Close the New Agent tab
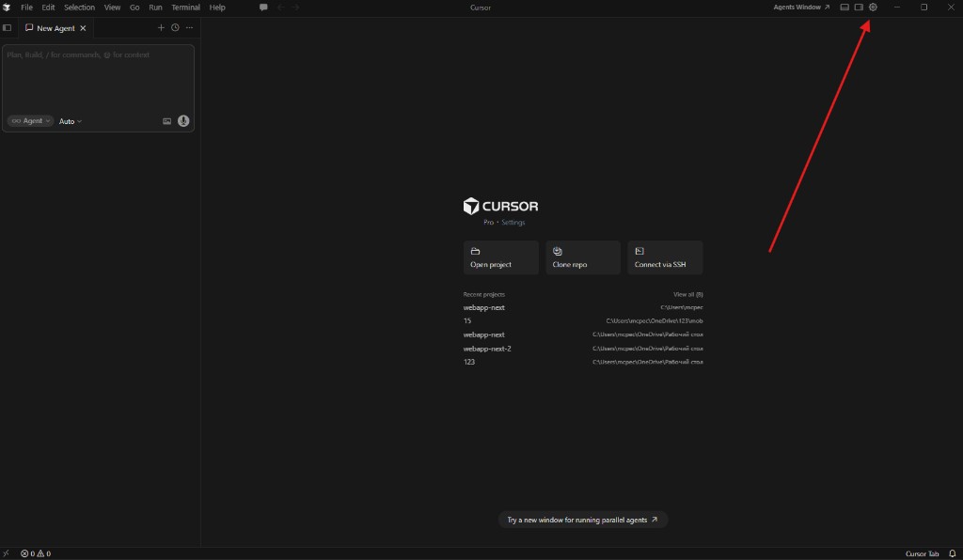Viewport: 963px width, 560px height. pyautogui.click(x=83, y=28)
